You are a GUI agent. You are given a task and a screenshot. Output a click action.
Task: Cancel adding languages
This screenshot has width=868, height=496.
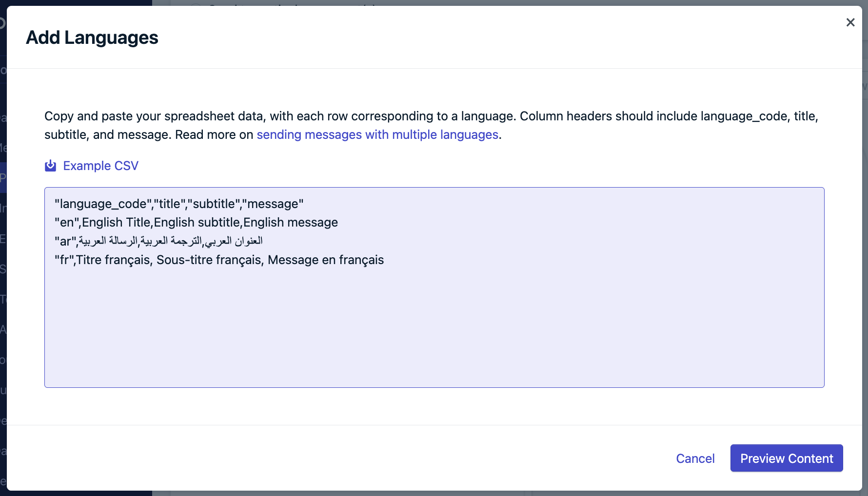[695, 458]
